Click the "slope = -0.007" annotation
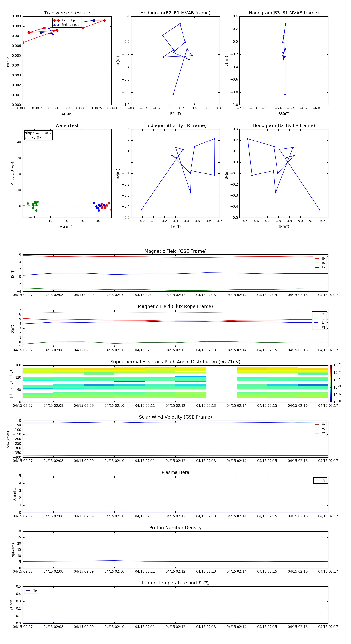Screen dimensions: 351x644 click(38, 133)
